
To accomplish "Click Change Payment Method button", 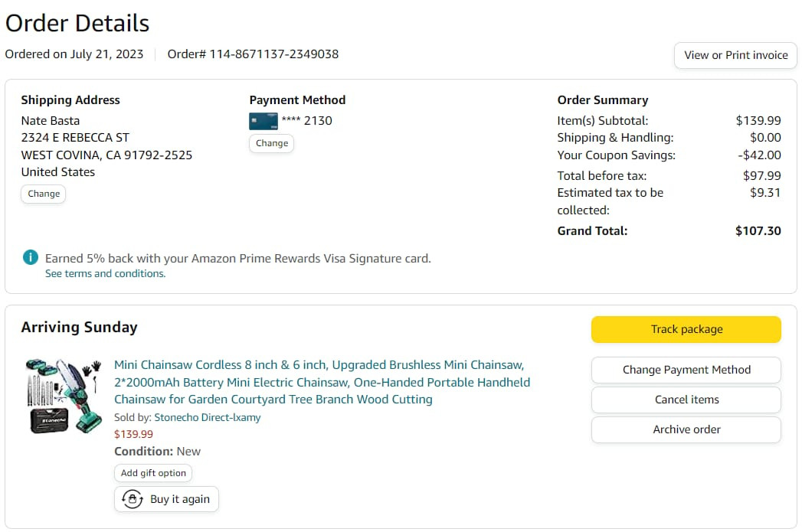I will click(x=686, y=370).
